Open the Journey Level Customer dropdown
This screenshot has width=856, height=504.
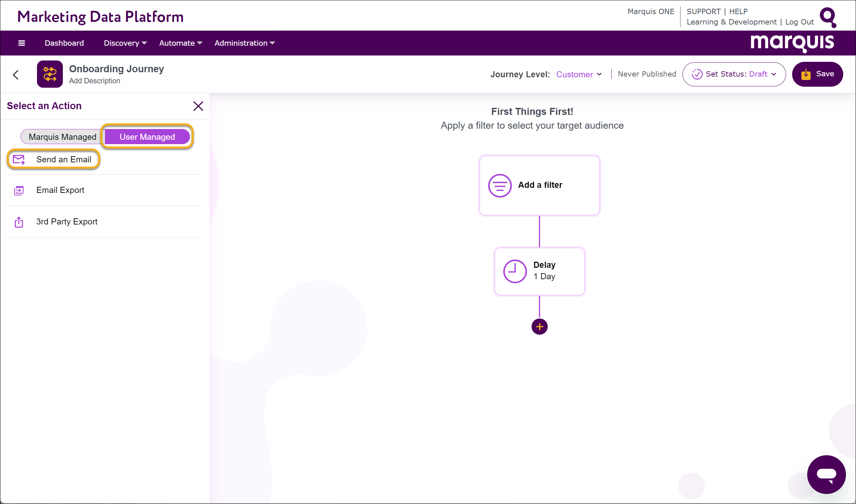click(579, 74)
